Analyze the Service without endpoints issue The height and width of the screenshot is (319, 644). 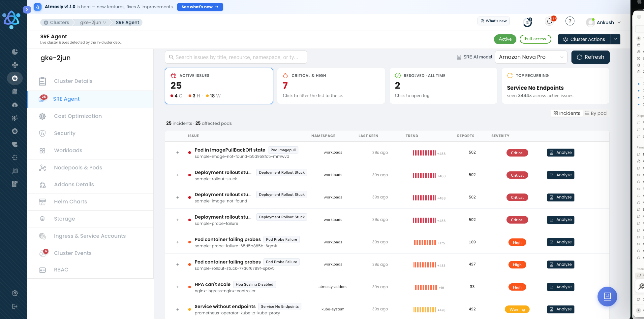coord(561,309)
